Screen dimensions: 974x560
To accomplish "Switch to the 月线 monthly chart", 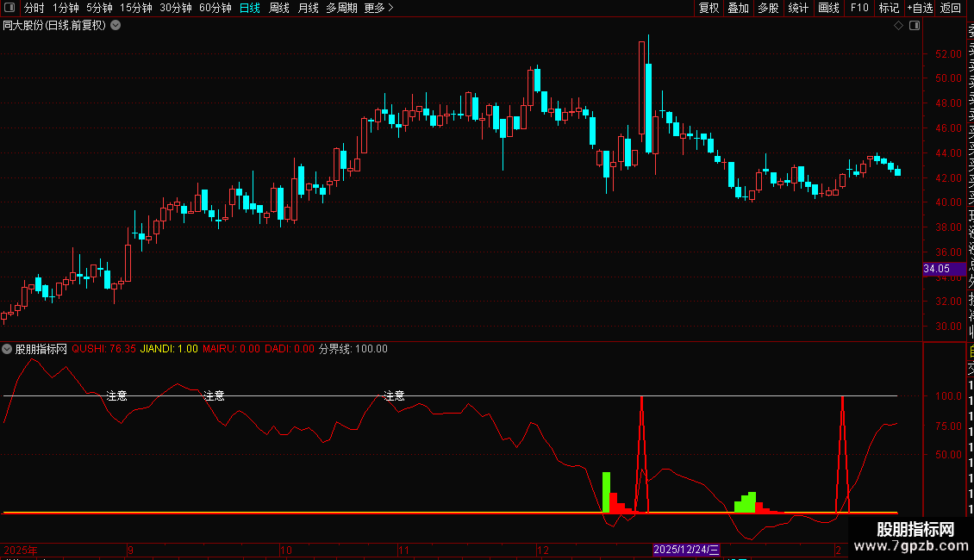I will coord(308,8).
